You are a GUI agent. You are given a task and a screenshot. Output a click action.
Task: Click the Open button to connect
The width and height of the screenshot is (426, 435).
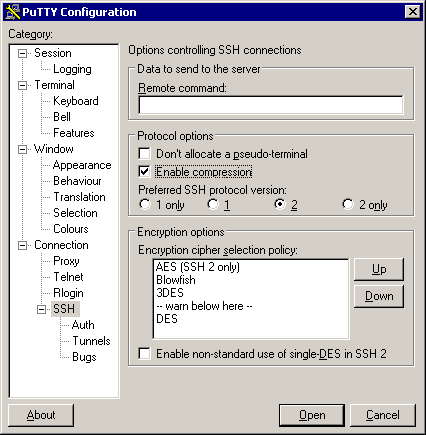(x=312, y=415)
